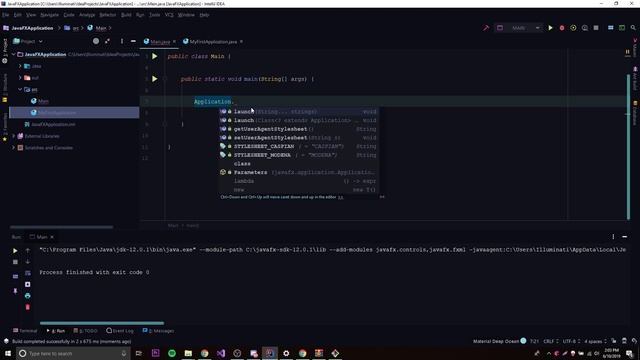Expand the .idea folder

[20, 66]
